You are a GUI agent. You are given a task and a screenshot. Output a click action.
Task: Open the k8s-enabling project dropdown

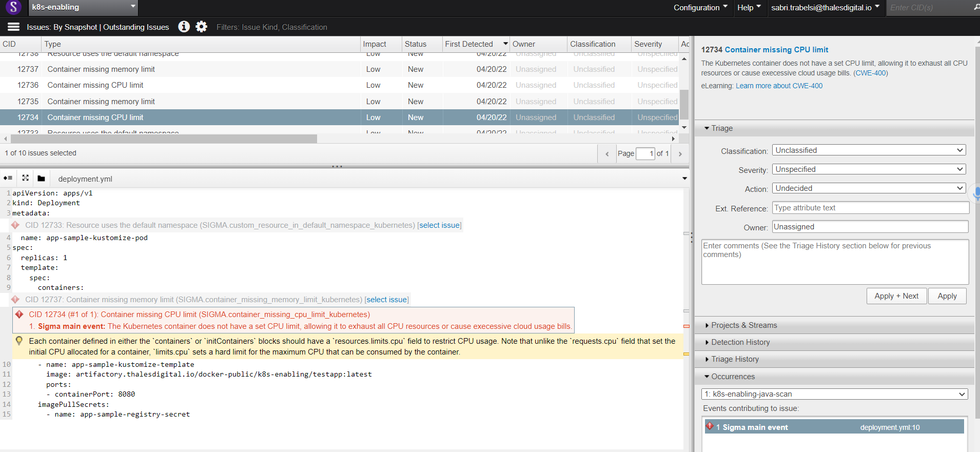click(x=83, y=7)
